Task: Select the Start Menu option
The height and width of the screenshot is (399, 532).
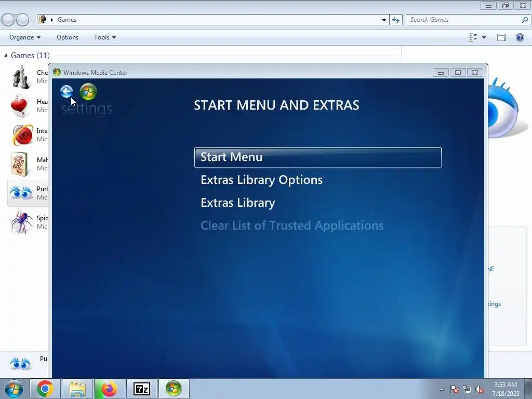Action: pos(317,157)
